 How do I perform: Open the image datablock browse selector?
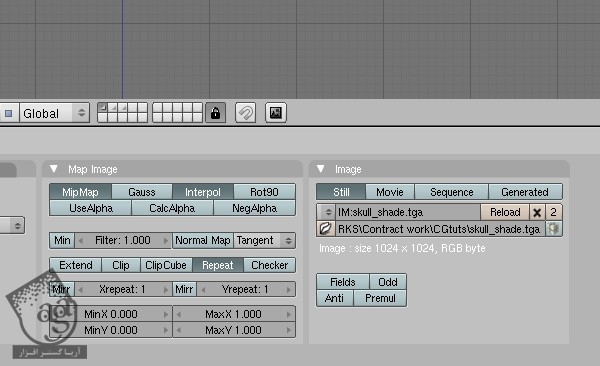pyautogui.click(x=326, y=212)
